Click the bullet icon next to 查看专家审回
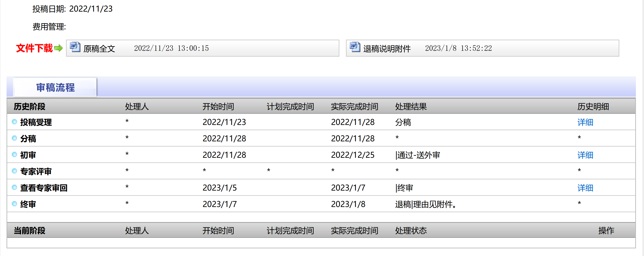Screen dimensions: 644x256 point(14,188)
